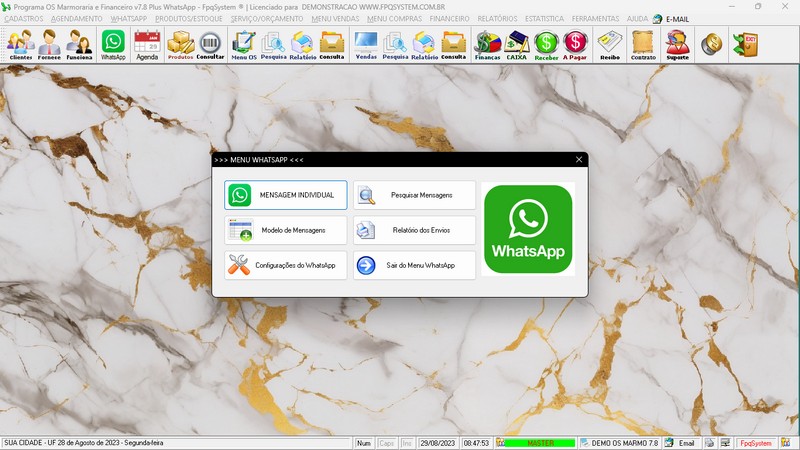Screen dimensions: 800x450
Task: Open the Menu OS clipboard icon
Action: [244, 44]
